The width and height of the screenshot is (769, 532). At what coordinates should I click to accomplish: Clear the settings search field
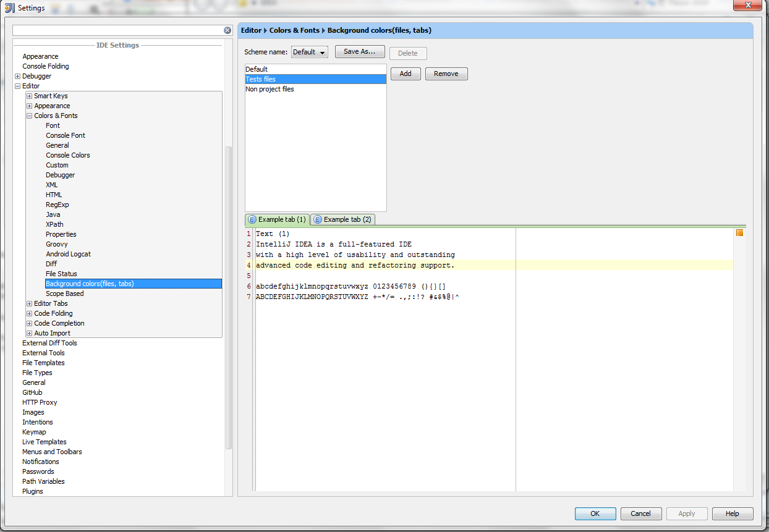(x=227, y=30)
